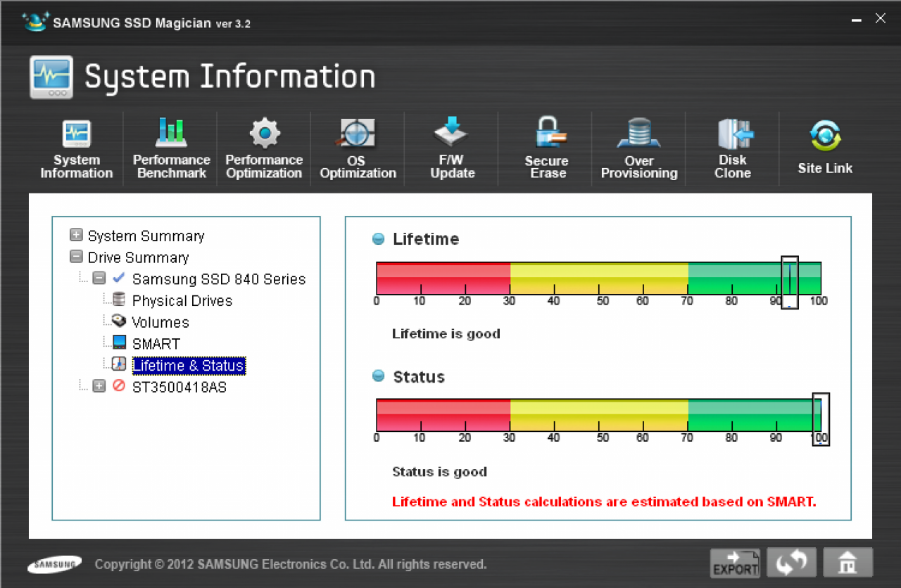The height and width of the screenshot is (588, 901).
Task: Open the OS Optimization tool
Action: 358,150
